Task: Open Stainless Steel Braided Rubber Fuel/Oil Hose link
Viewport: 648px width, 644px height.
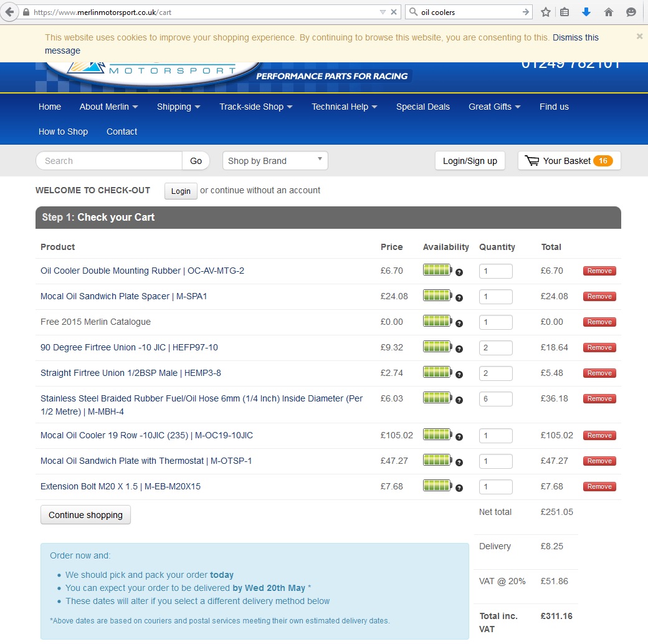Action: tap(202, 405)
